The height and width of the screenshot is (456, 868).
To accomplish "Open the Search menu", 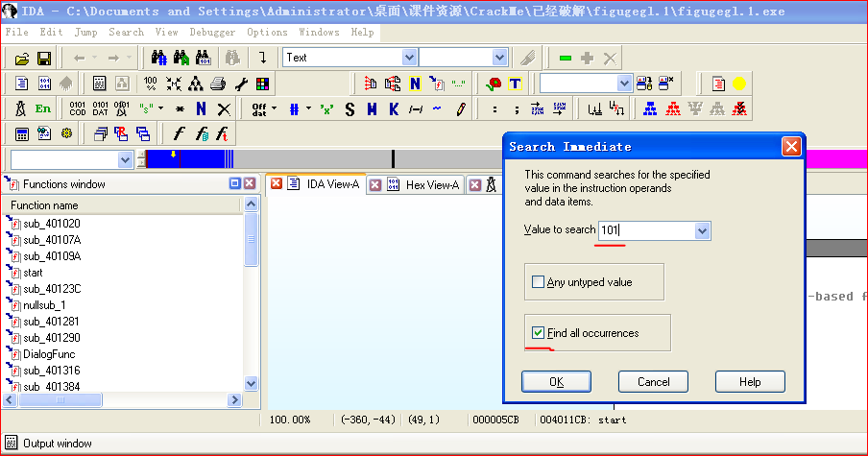I will 126,32.
